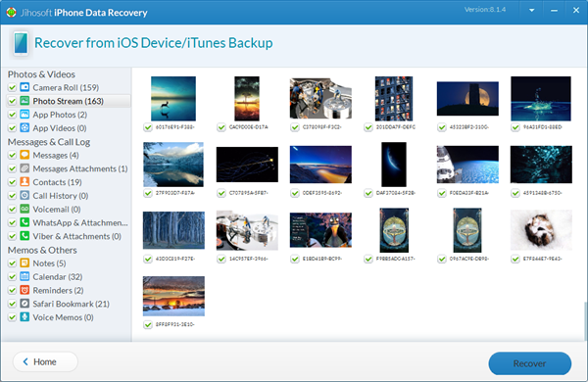Screen dimensions: 588x382
Task: Open the winter sunset landscape thumbnail
Action: (x=173, y=296)
